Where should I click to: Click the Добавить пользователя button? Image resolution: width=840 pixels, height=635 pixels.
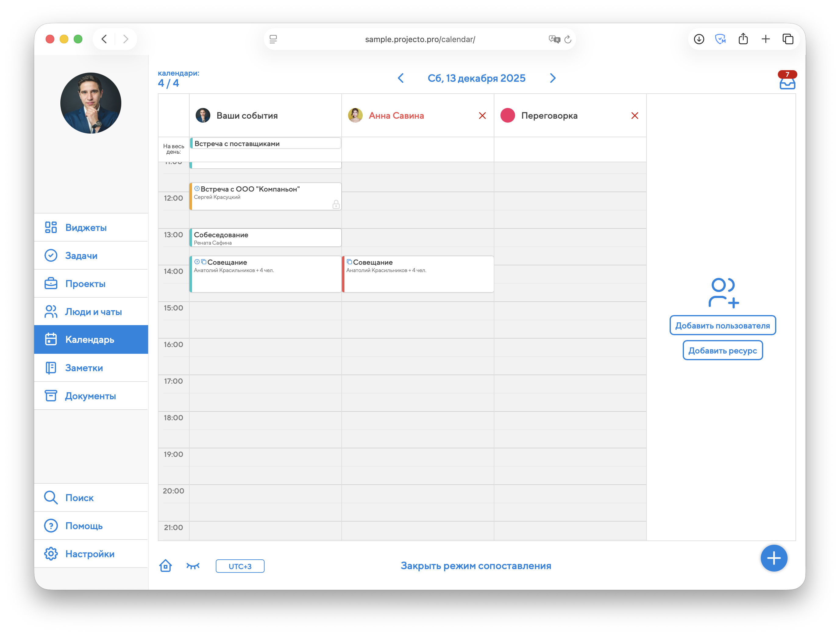(x=722, y=325)
